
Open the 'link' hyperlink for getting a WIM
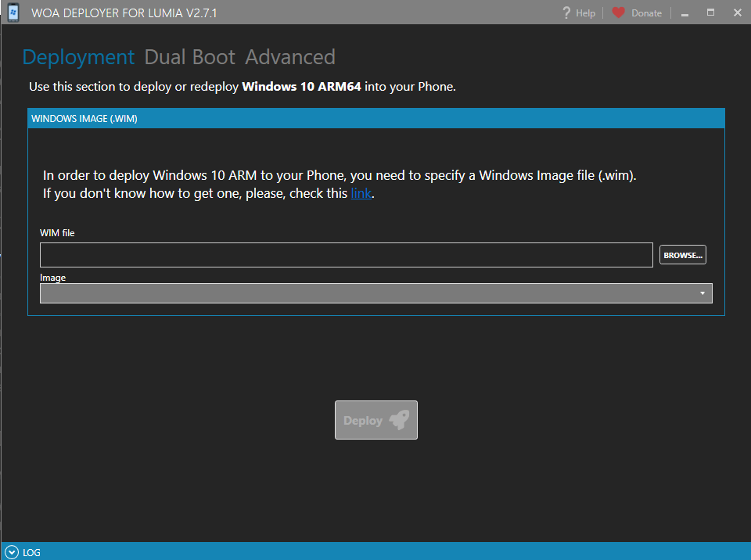361,193
